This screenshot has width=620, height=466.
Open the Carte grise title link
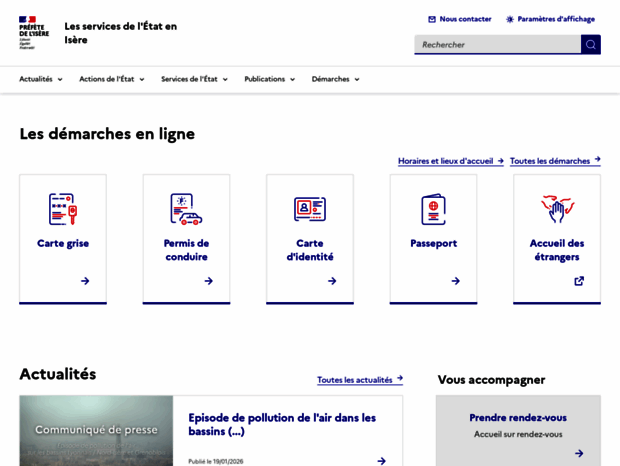click(x=63, y=243)
